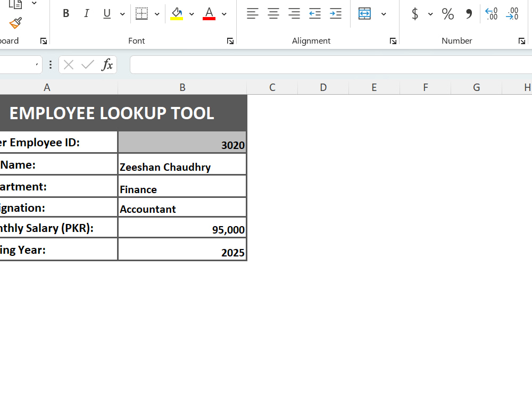The width and height of the screenshot is (532, 399).
Task: Select column C header
Action: (x=272, y=88)
